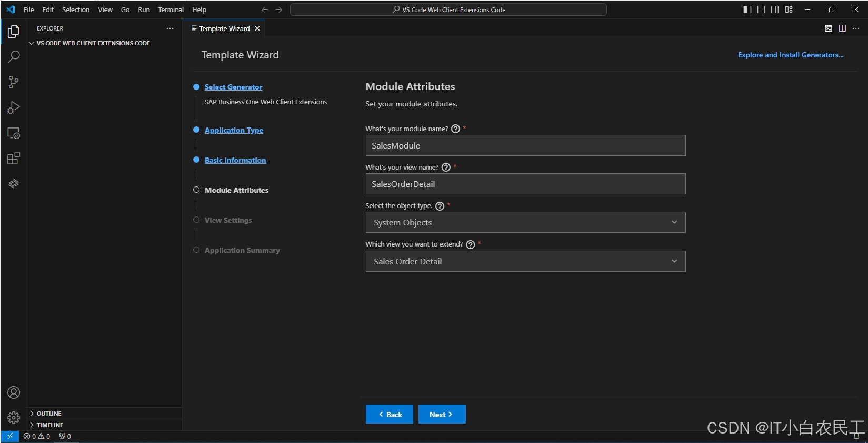The image size is (868, 443).
Task: Open the Explorer view in activity bar
Action: click(14, 32)
